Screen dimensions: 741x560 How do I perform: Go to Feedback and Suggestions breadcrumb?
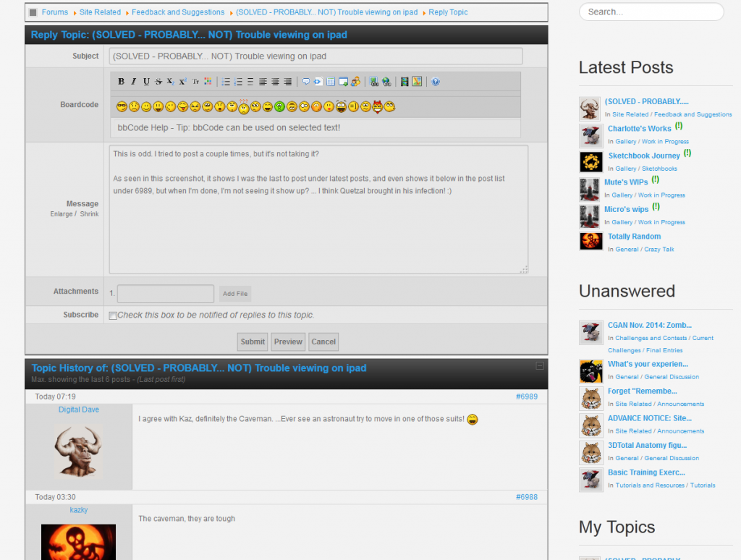pyautogui.click(x=178, y=12)
